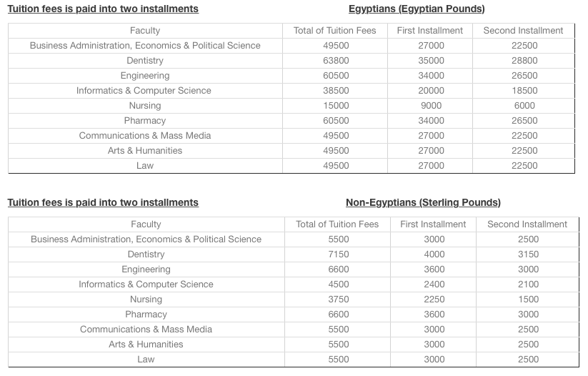Select the 28800 second installment value

click(x=524, y=61)
